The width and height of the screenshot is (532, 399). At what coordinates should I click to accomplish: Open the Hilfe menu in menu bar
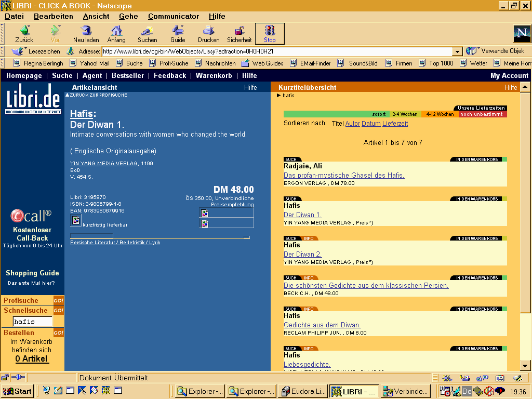217,16
